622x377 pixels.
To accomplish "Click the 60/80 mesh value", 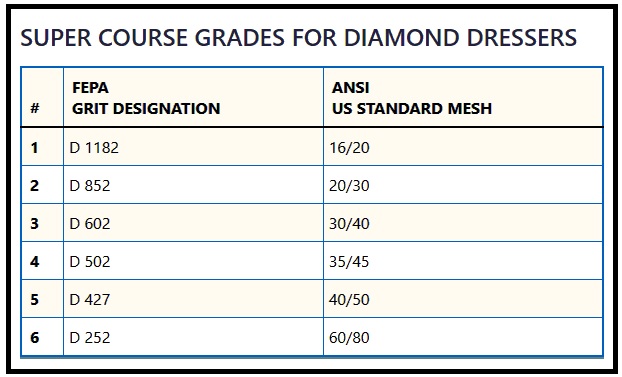I will [x=349, y=337].
